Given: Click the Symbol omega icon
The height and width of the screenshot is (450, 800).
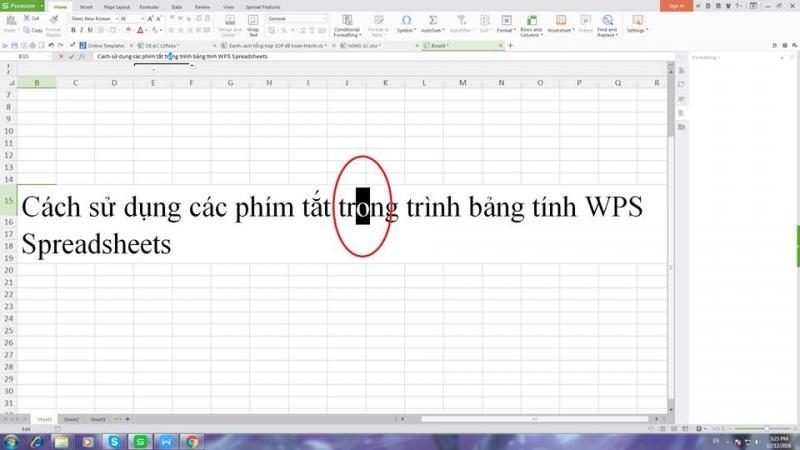Looking at the screenshot, I should pyautogui.click(x=406, y=20).
